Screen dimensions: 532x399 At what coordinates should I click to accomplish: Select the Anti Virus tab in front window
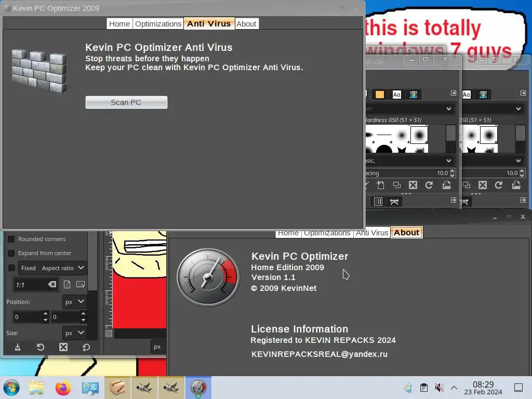pos(209,24)
